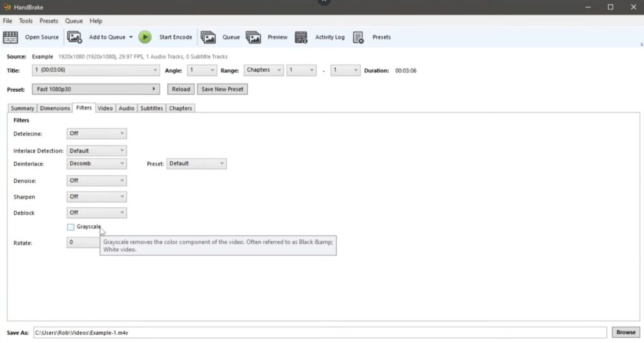644x343 pixels.
Task: Enable the Grayscale checkbox
Action: tap(70, 227)
